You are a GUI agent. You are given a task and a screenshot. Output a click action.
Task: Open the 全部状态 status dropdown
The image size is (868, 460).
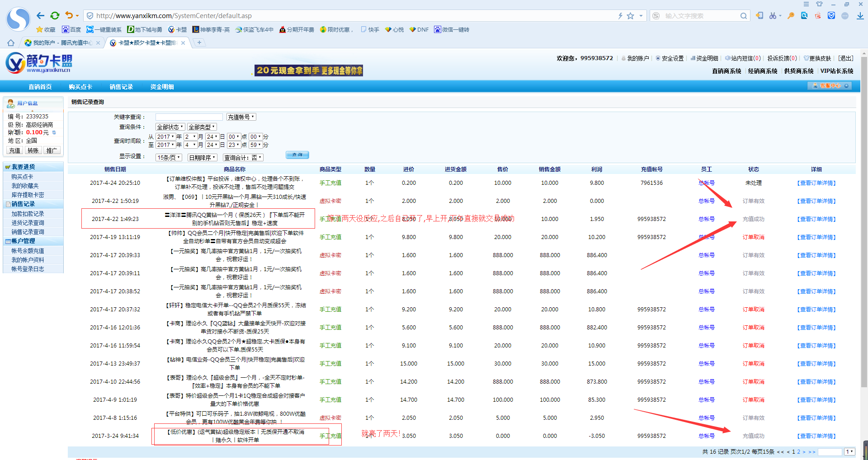170,127
